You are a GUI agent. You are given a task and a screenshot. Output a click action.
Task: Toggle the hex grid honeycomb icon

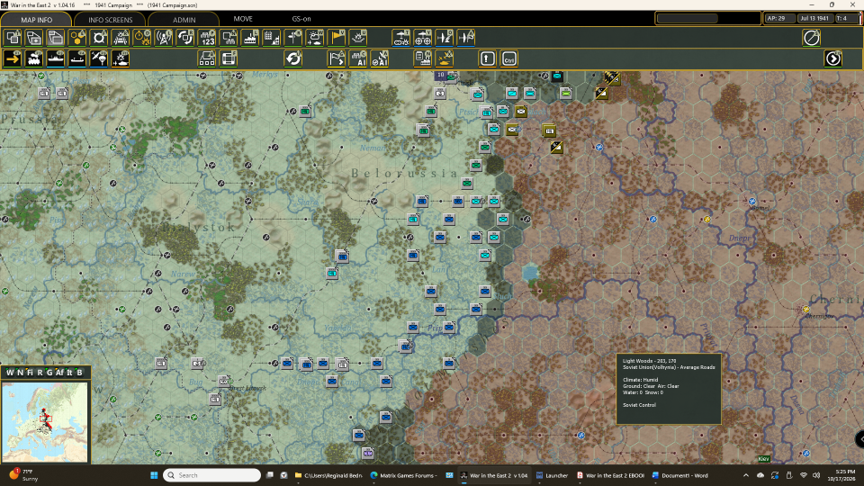pos(77,38)
